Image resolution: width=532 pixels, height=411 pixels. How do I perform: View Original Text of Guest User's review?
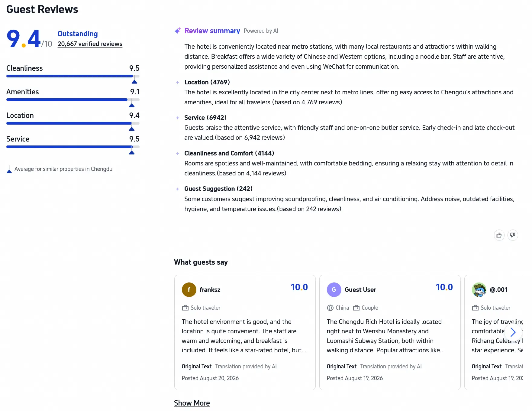[342, 367]
